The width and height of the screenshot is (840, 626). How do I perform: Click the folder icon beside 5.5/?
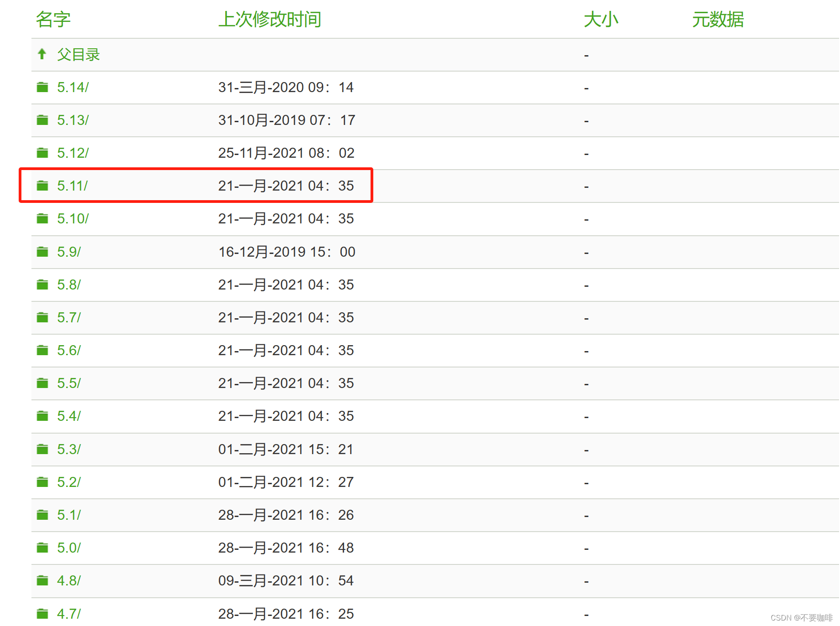click(x=42, y=383)
